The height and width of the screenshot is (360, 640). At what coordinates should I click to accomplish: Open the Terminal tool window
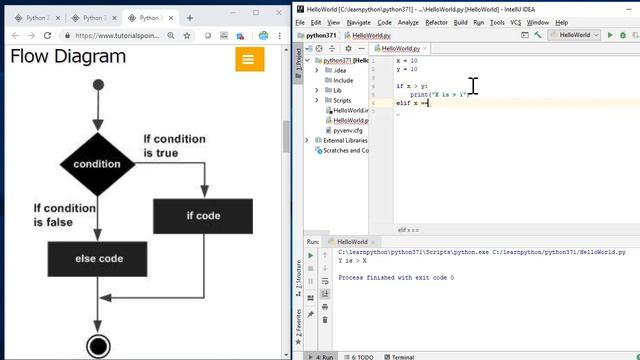coord(399,357)
